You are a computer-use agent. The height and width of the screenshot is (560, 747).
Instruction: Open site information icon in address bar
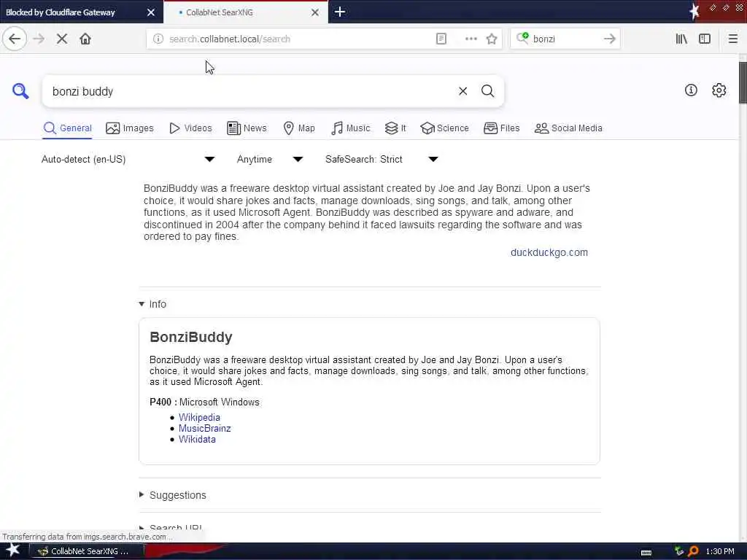(158, 39)
